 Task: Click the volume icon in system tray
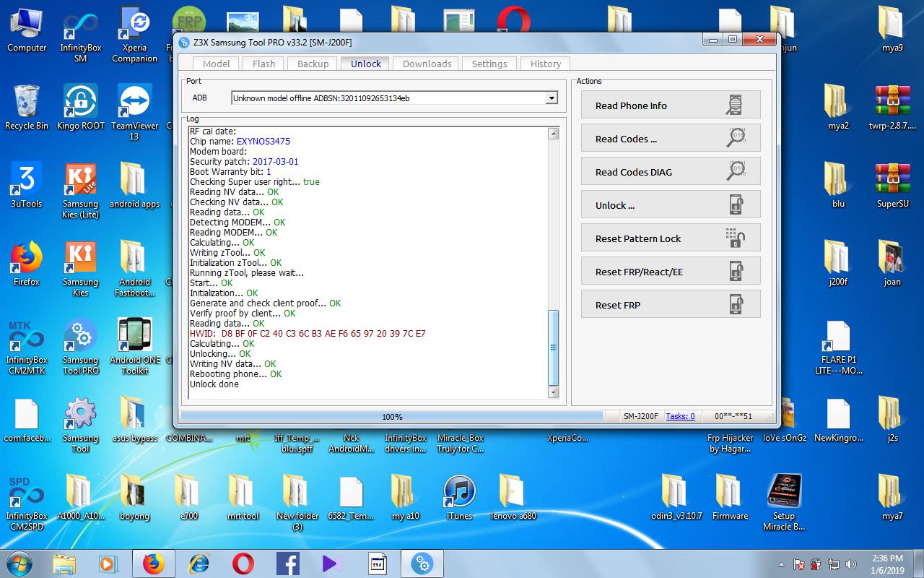(x=850, y=564)
